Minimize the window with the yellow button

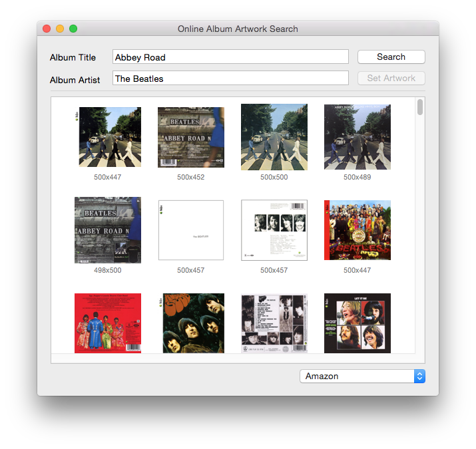60,29
